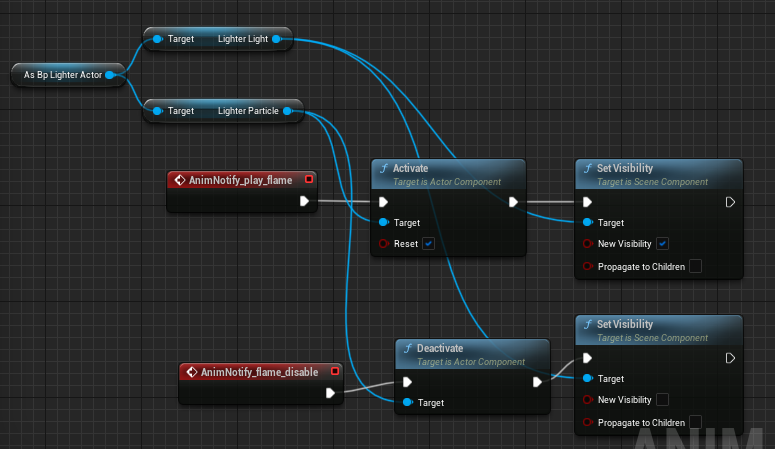The height and width of the screenshot is (449, 775).
Task: Click Lighter Light output pin
Action: (276, 39)
